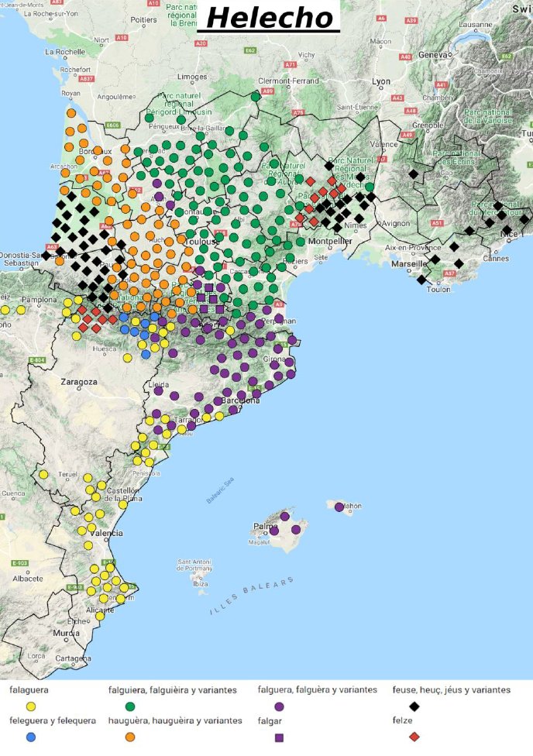This screenshot has width=533, height=756.
Task: Click the yellow marker left of Teruel
Action: click(43, 474)
